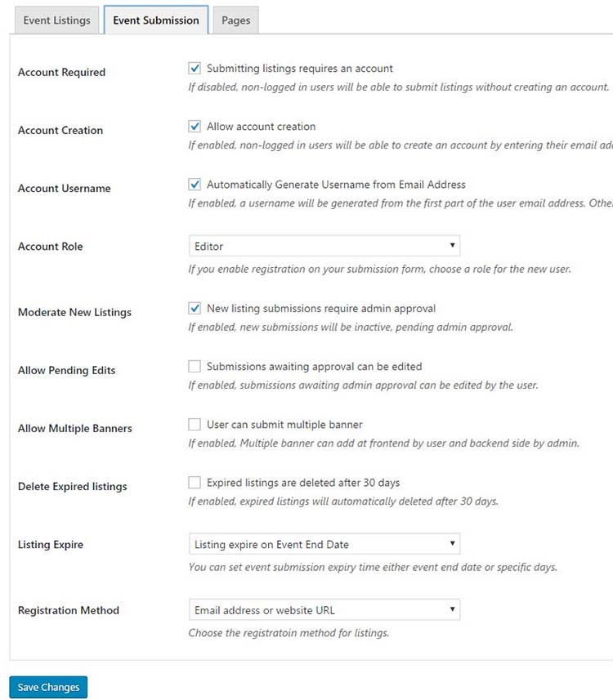Expand the Listing Expire dropdown

click(324, 544)
